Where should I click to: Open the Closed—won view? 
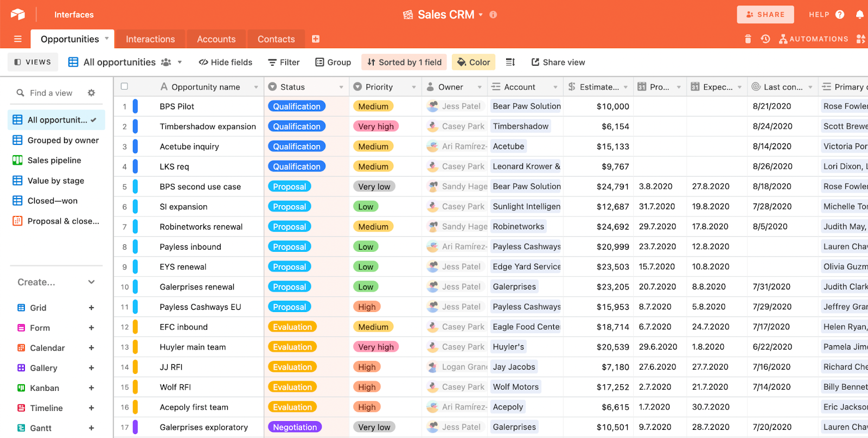coord(56,201)
